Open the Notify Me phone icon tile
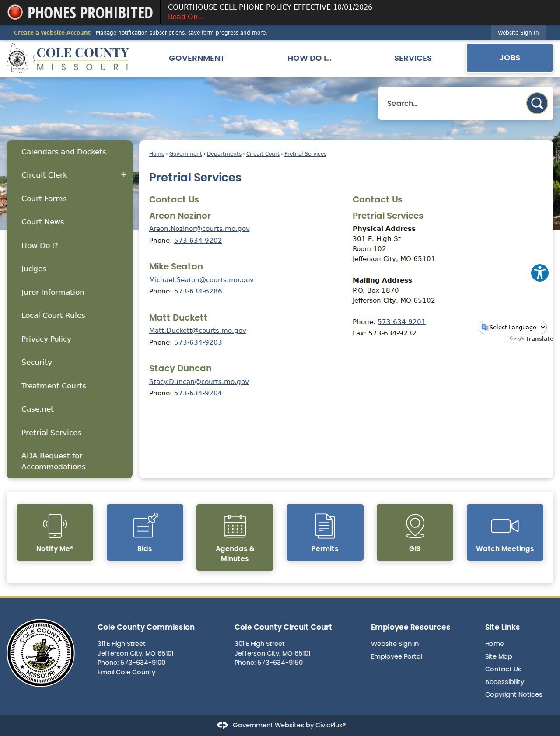The image size is (560, 736). (55, 532)
